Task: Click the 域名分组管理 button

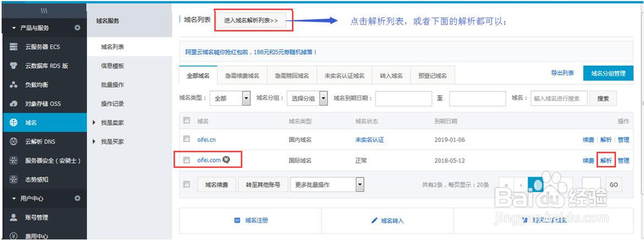Action: click(x=609, y=74)
